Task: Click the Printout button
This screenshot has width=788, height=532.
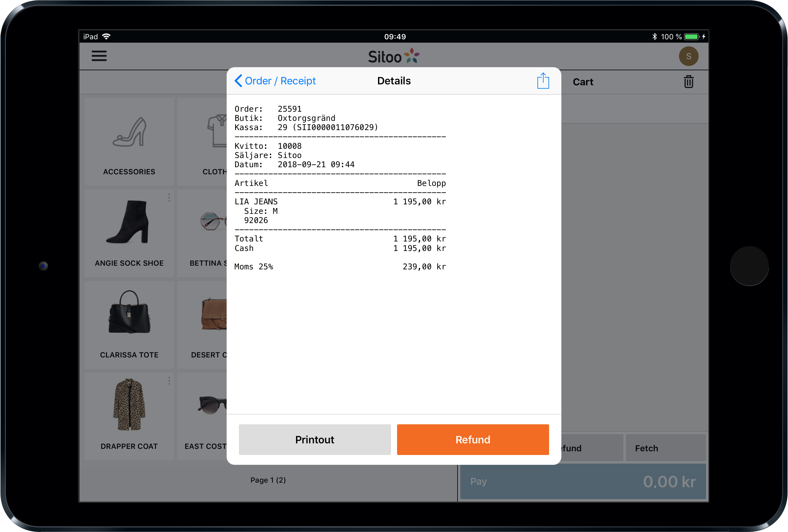Action: tap(315, 439)
